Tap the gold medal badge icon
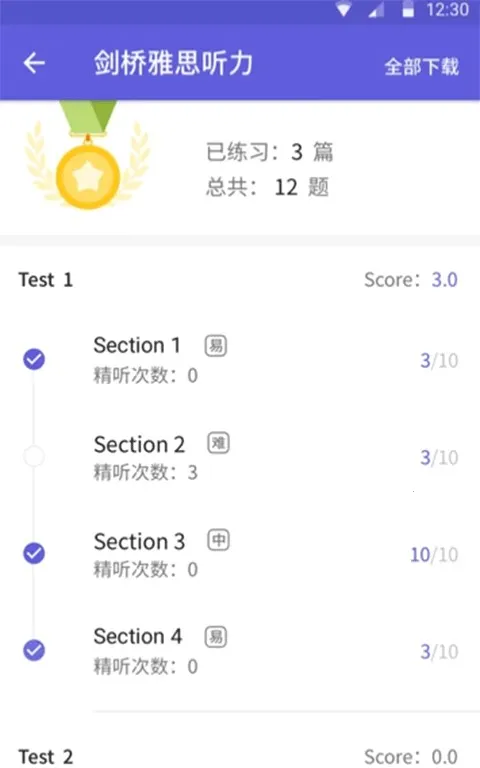 [88, 154]
